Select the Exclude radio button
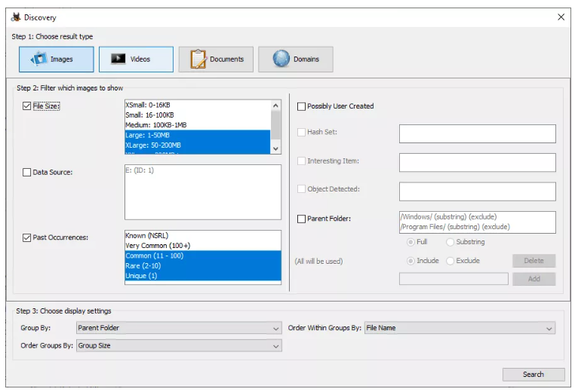 (x=450, y=261)
